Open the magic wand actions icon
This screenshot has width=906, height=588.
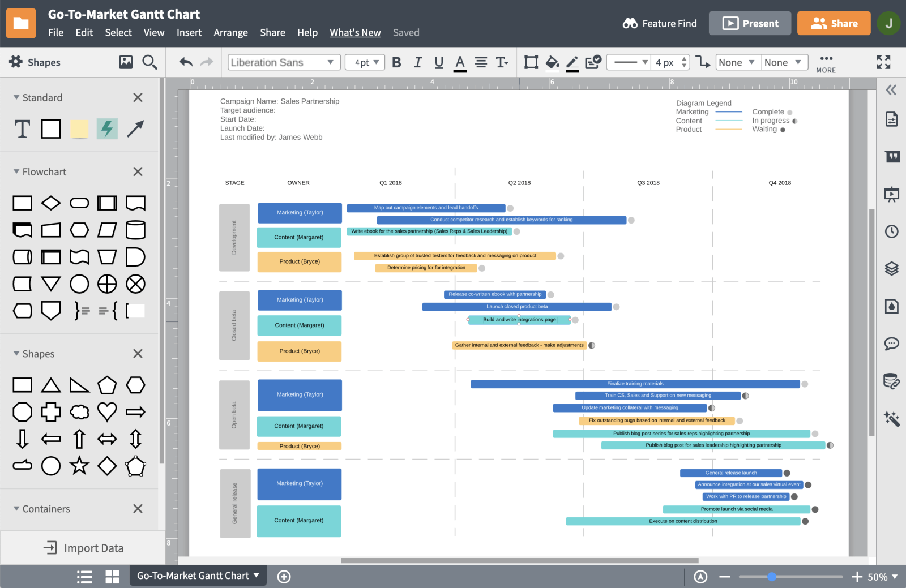click(891, 418)
